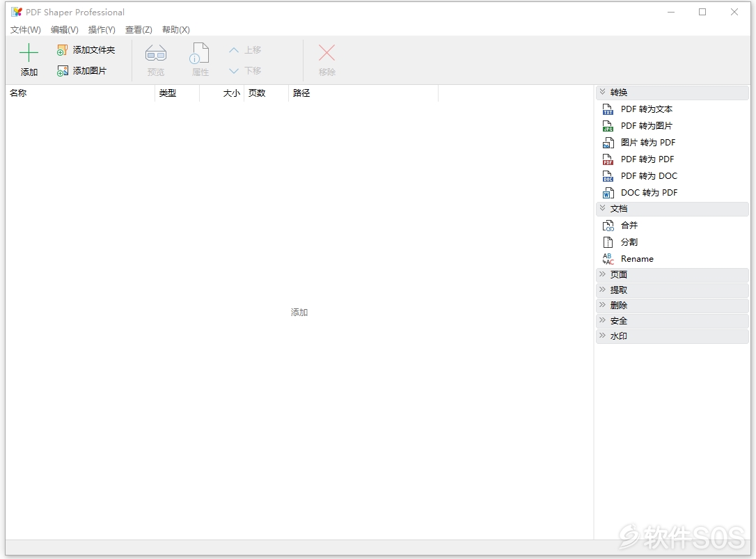Sort by the 页数 column header
The width and height of the screenshot is (756, 559).
pos(266,93)
